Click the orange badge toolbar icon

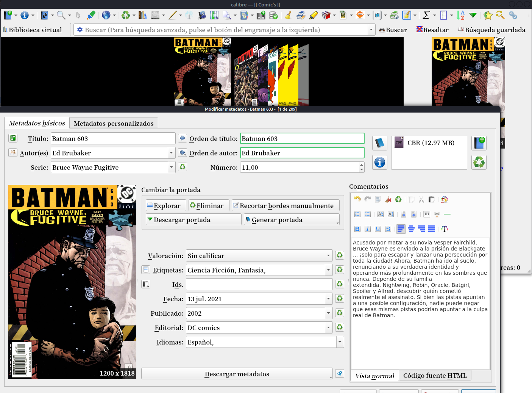360,15
